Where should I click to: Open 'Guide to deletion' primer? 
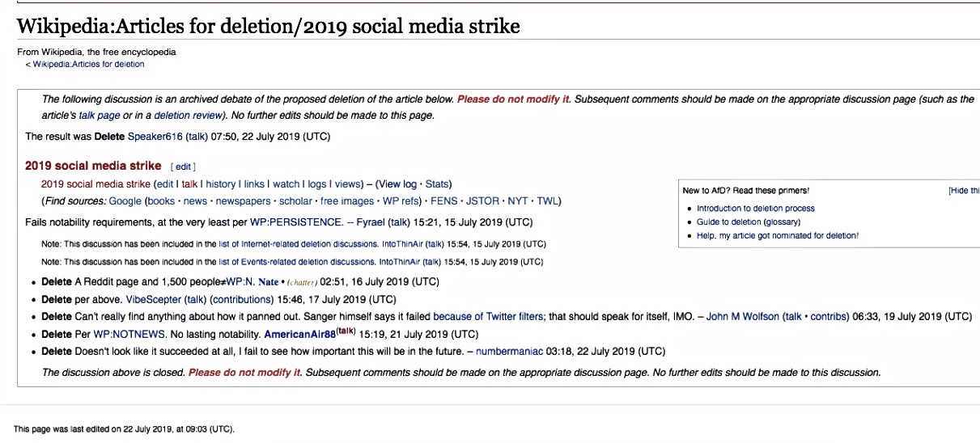coord(729,221)
